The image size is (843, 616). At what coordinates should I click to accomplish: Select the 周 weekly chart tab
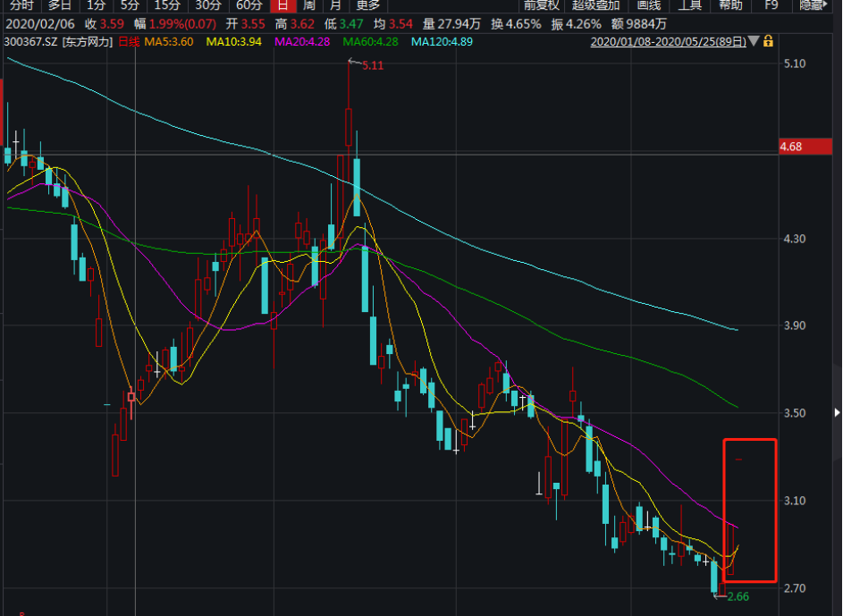308,4
